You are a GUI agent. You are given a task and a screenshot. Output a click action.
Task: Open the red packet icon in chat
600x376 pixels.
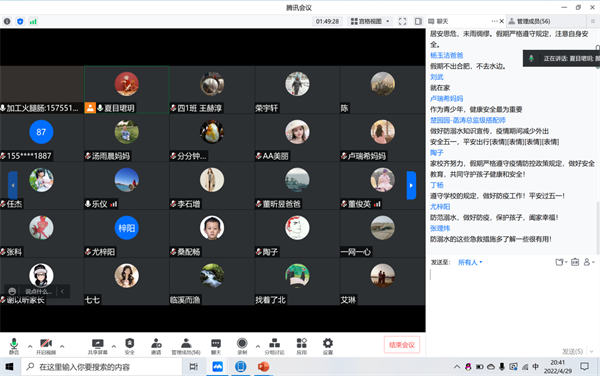click(575, 262)
